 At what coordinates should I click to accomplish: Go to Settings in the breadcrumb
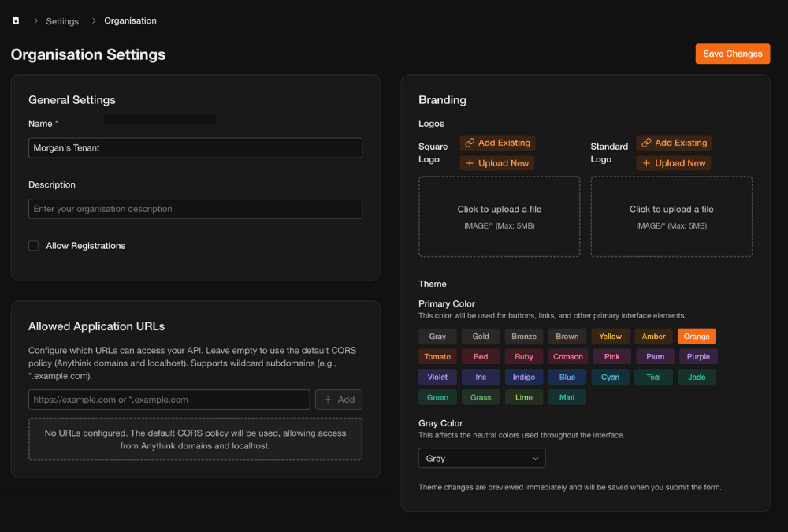click(62, 21)
